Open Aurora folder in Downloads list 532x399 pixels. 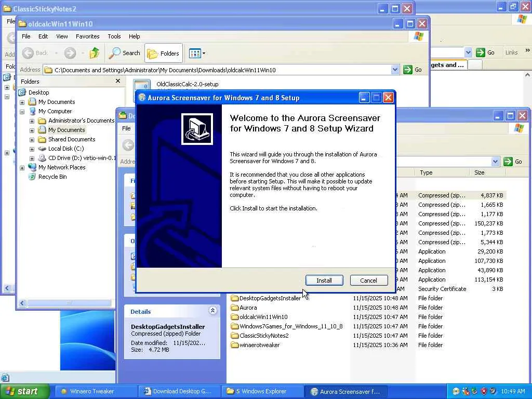pos(248,308)
